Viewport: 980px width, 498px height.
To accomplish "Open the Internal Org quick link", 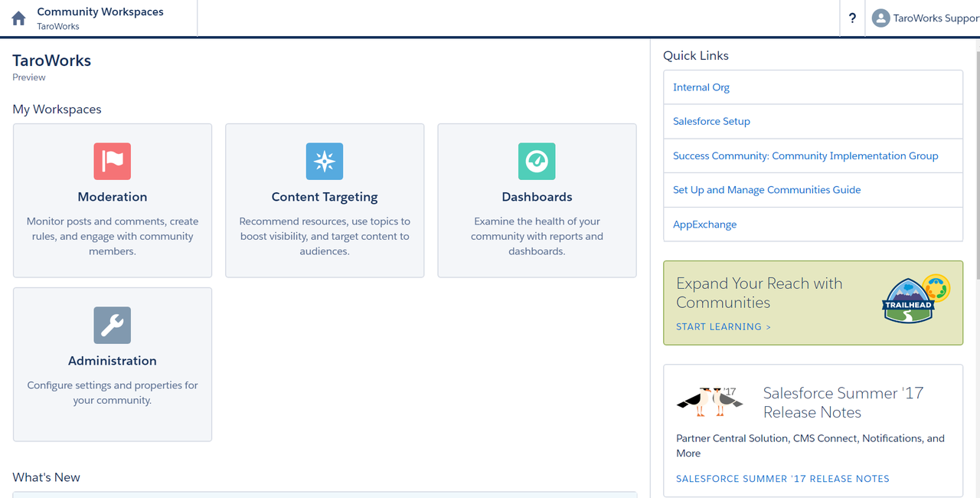I will pos(701,87).
